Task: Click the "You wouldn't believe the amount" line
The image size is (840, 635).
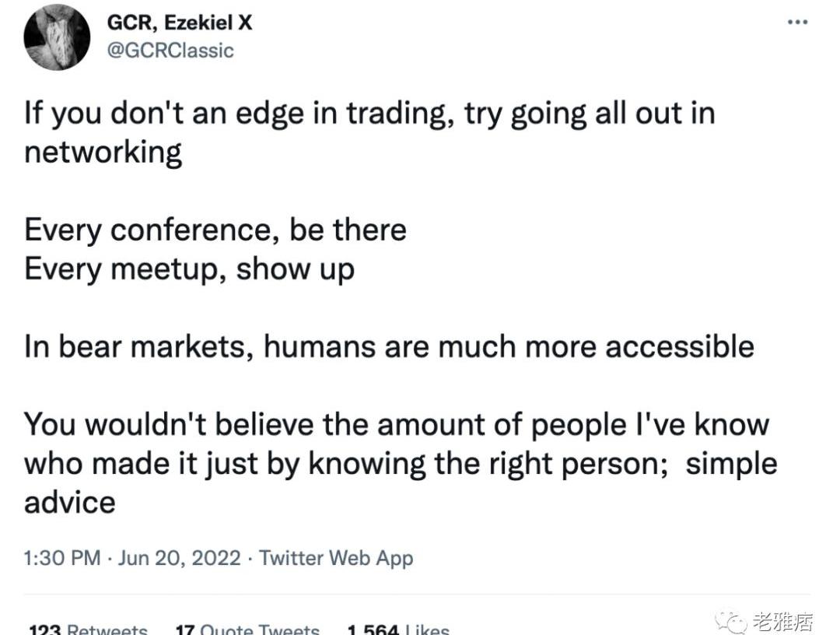Action: 397,424
